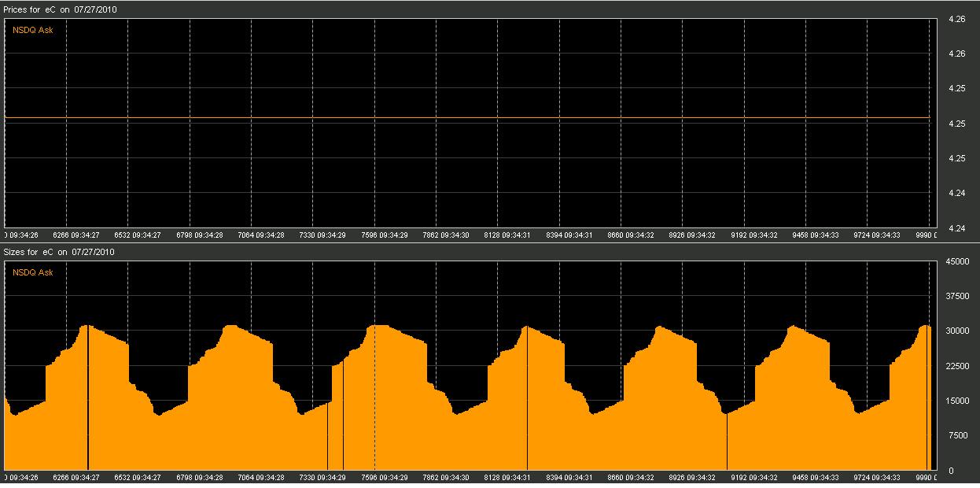
Task: Click "9192 09:34:32" under the Prices chart
Action: (x=754, y=235)
